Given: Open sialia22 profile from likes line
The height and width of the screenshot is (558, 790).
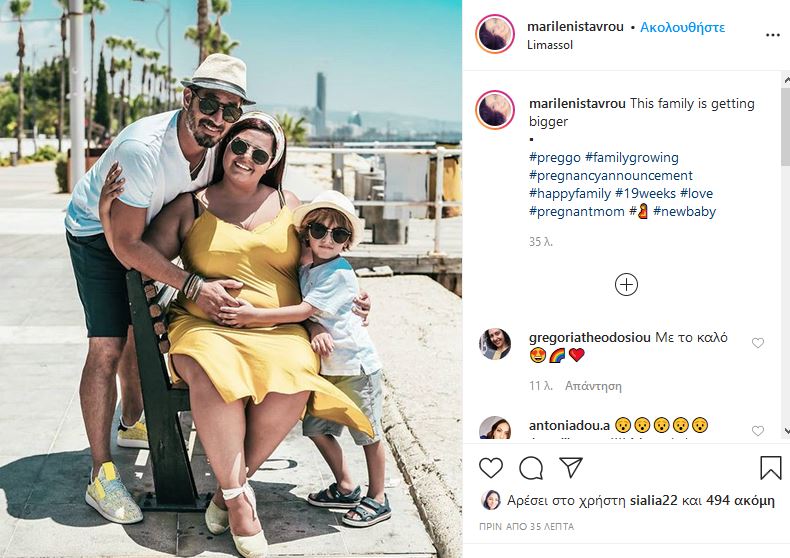Looking at the screenshot, I should 653,501.
